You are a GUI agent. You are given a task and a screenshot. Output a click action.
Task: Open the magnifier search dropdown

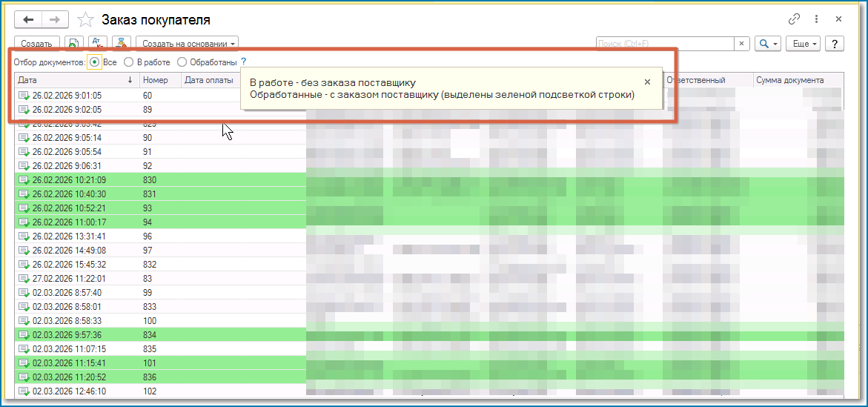coord(768,44)
